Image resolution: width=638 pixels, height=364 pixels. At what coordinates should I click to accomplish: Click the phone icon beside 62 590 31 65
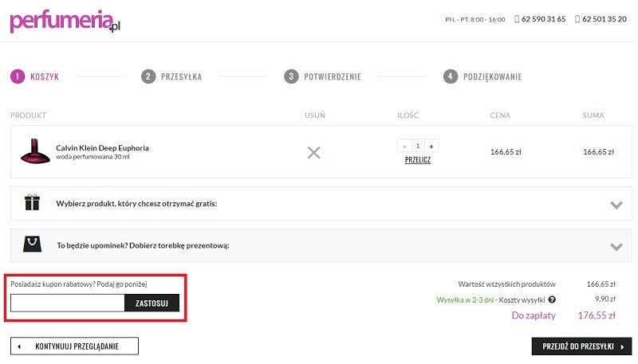coord(517,19)
